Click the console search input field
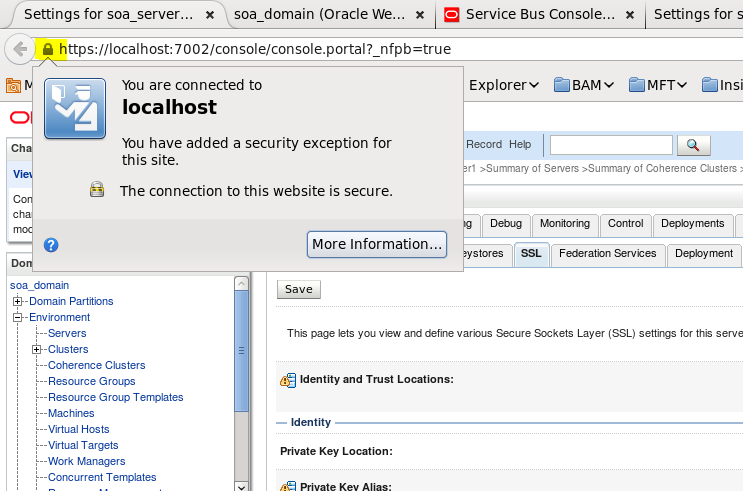Image resolution: width=743 pixels, height=491 pixels. click(x=611, y=145)
